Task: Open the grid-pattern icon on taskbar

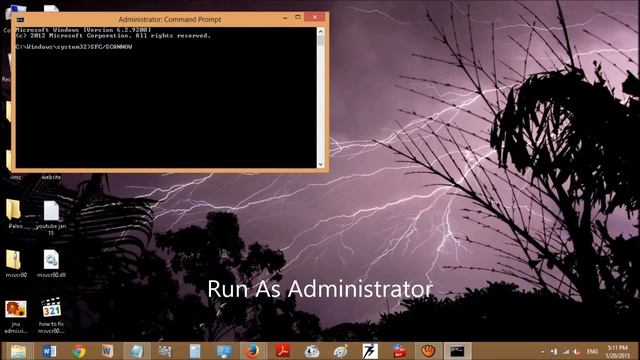Action: coord(165,351)
